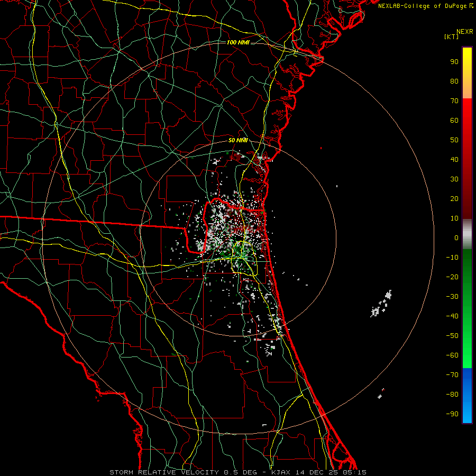Click the blue bottom segment of the color bar
This screenshot has height=476, width=476.
(x=467, y=396)
